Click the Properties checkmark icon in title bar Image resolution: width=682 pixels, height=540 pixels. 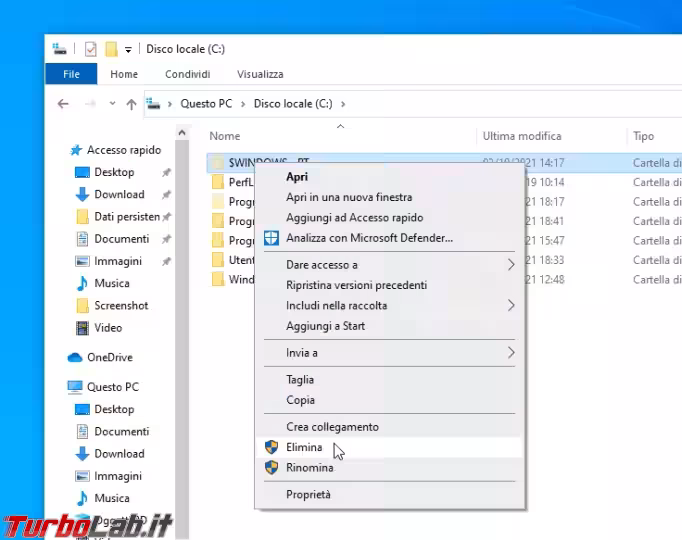pyautogui.click(x=91, y=49)
